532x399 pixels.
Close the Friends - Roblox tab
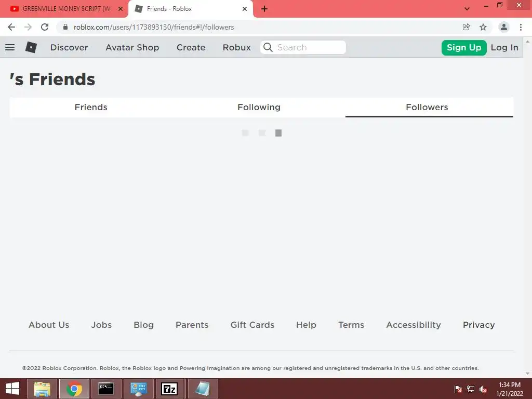coord(245,9)
